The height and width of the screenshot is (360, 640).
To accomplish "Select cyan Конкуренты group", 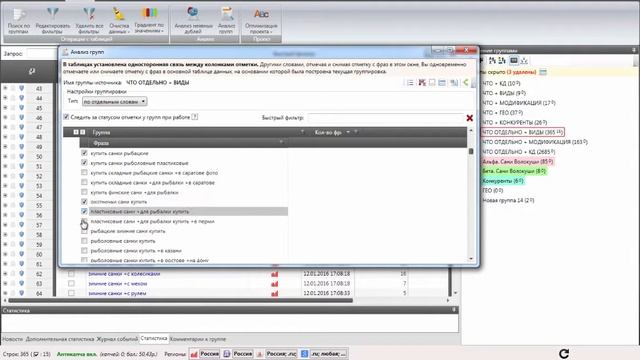I will click(x=503, y=181).
